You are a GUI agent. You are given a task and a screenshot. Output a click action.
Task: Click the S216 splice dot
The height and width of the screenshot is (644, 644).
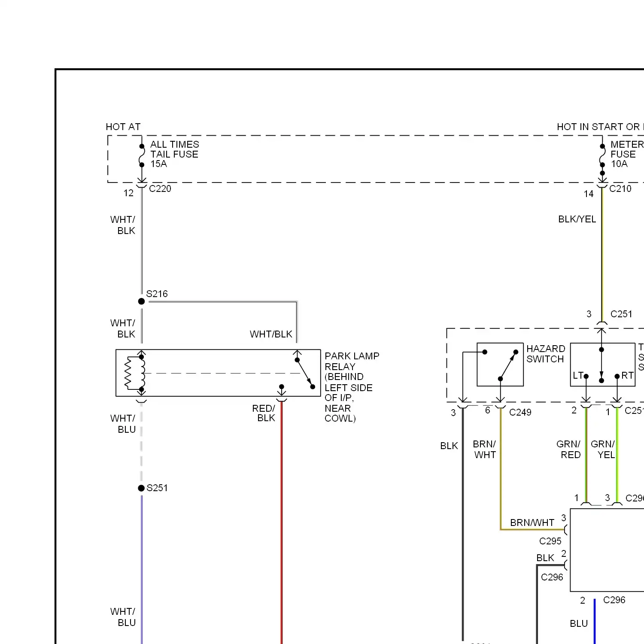click(141, 301)
